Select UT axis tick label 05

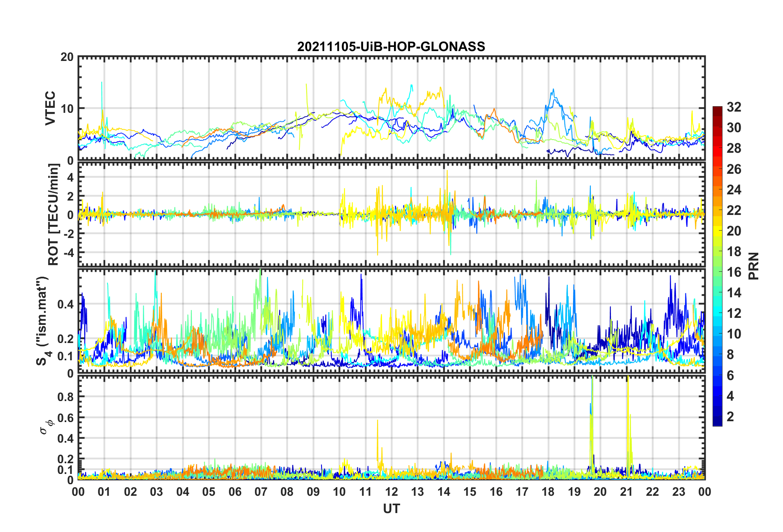(209, 492)
